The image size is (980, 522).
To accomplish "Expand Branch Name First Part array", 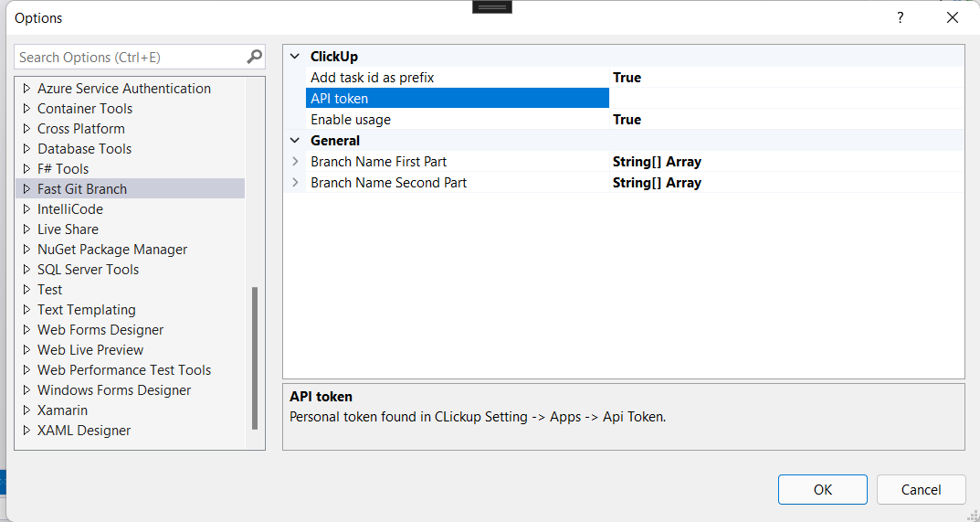I will (295, 162).
